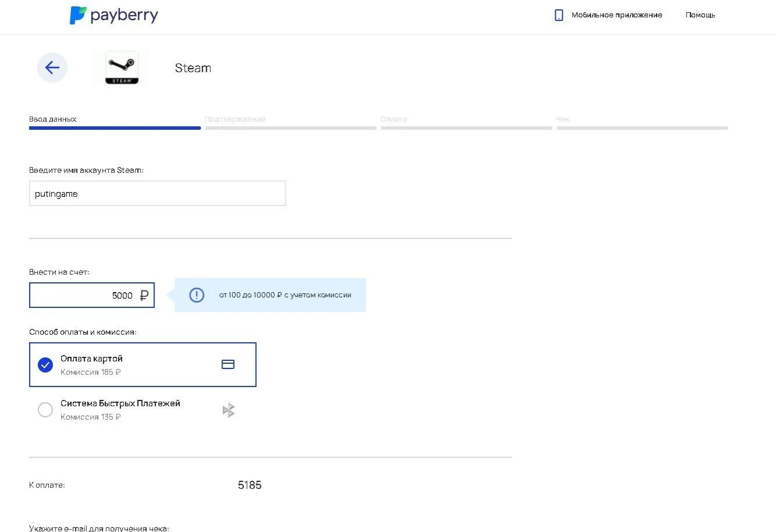The width and height of the screenshot is (776, 532).
Task: Click the "Steam" service title text
Action: coord(193,68)
